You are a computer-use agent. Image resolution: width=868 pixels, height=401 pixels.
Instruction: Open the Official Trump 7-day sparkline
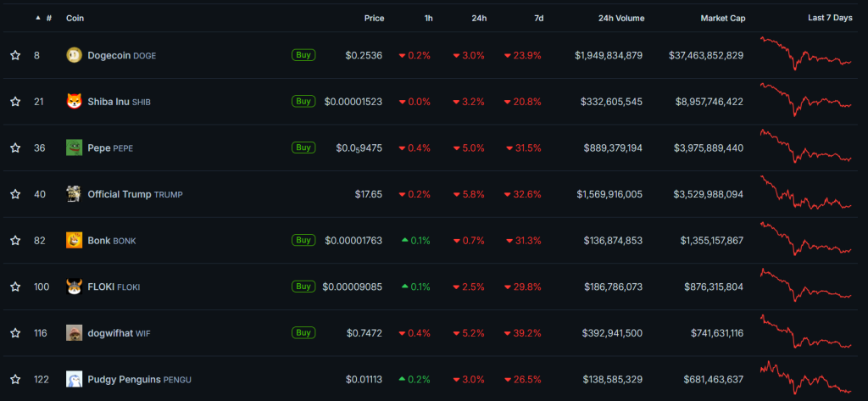[807, 192]
